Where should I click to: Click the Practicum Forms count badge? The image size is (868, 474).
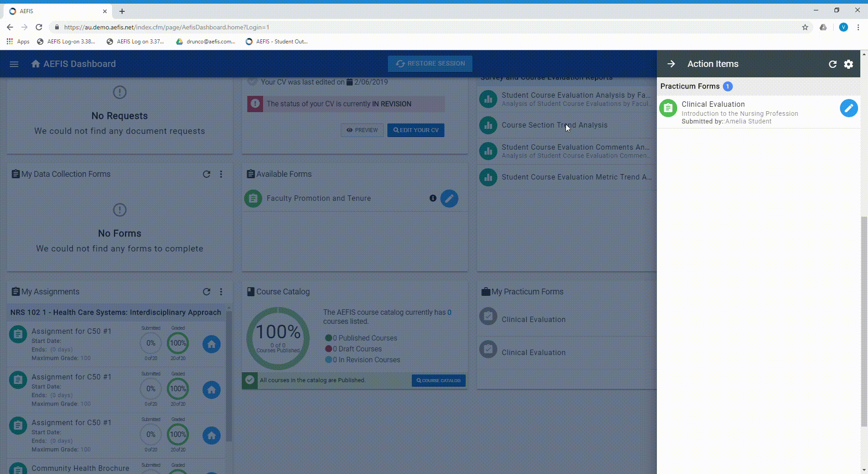tap(727, 86)
